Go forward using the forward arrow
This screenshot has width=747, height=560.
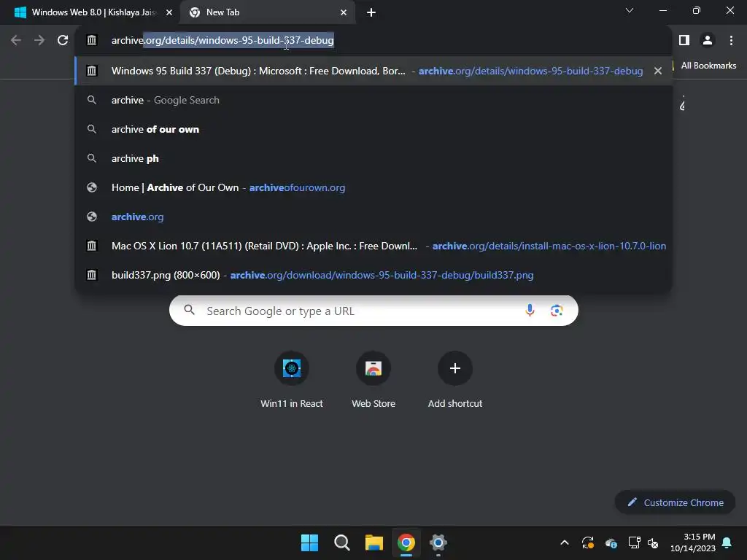(x=39, y=41)
